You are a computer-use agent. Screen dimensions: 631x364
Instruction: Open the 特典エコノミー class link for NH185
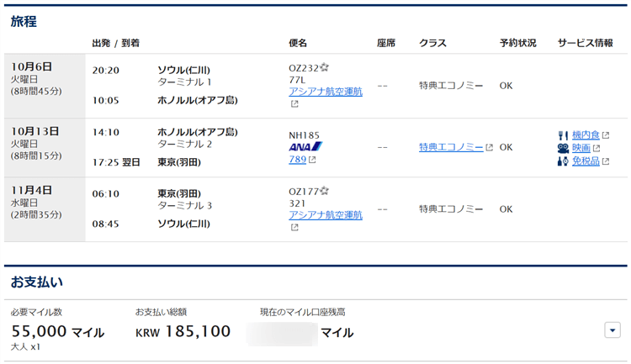451,147
